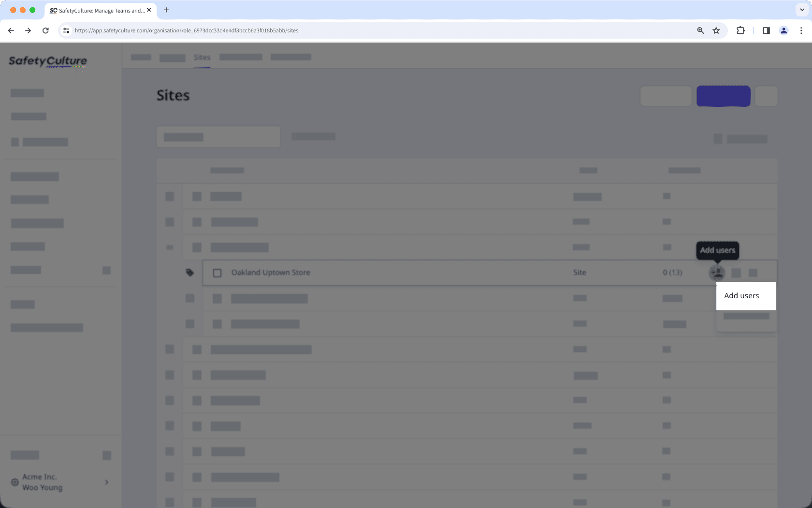Click the browser profile icon

click(x=783, y=30)
